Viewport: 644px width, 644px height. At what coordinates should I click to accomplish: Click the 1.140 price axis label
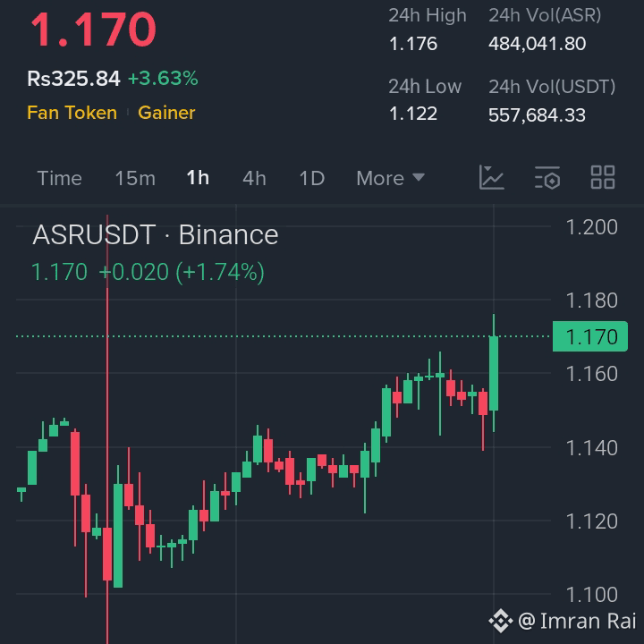click(x=592, y=448)
